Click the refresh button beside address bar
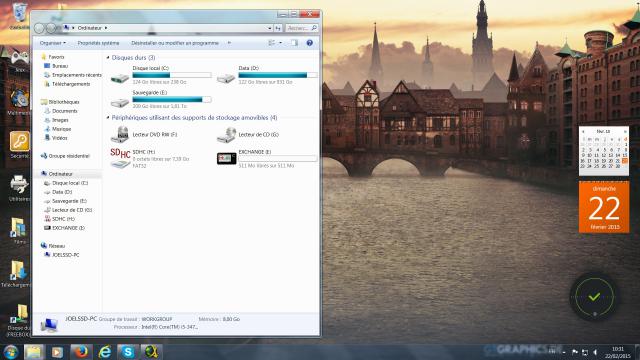The height and width of the screenshot is (360, 640). pos(278,28)
